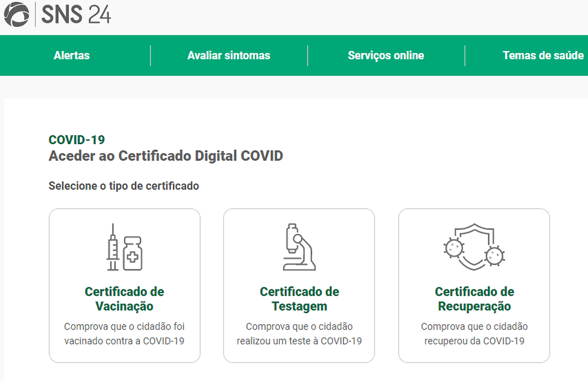This screenshot has width=588, height=381.
Task: Open the Alertas menu item
Action: pos(72,55)
